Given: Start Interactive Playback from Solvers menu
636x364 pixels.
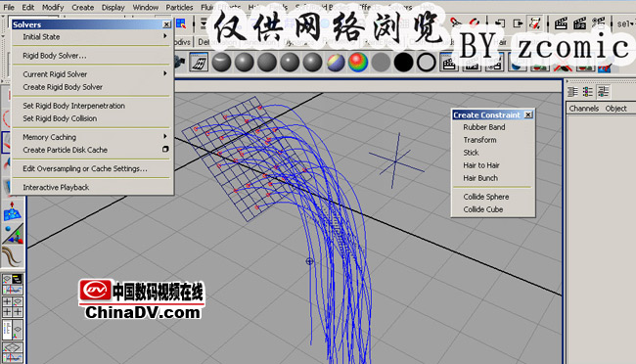Looking at the screenshot, I should click(x=93, y=187).
